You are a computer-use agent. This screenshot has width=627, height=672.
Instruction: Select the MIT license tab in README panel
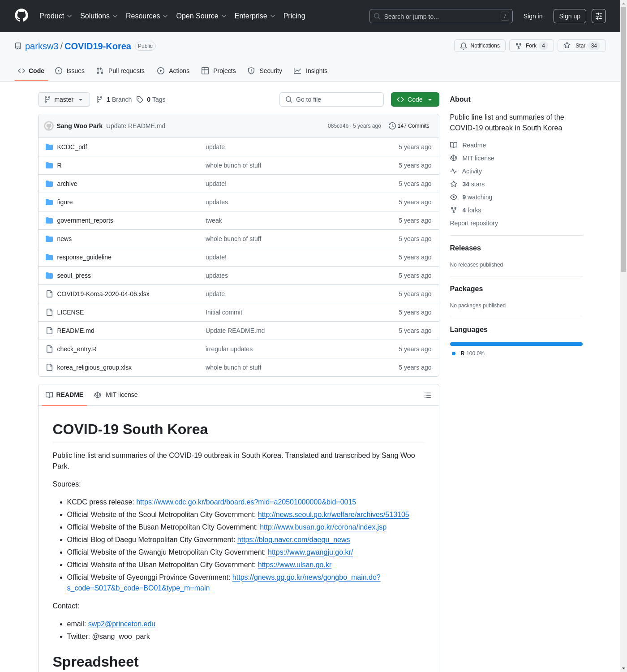click(x=116, y=395)
